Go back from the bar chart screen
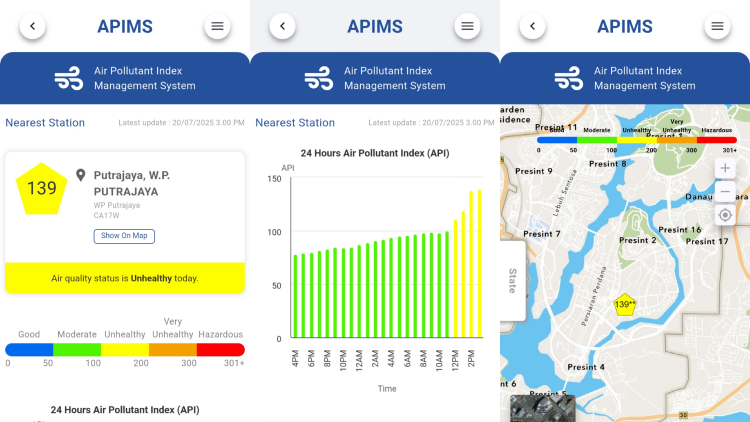Screen dimensions: 750x422 [282, 27]
